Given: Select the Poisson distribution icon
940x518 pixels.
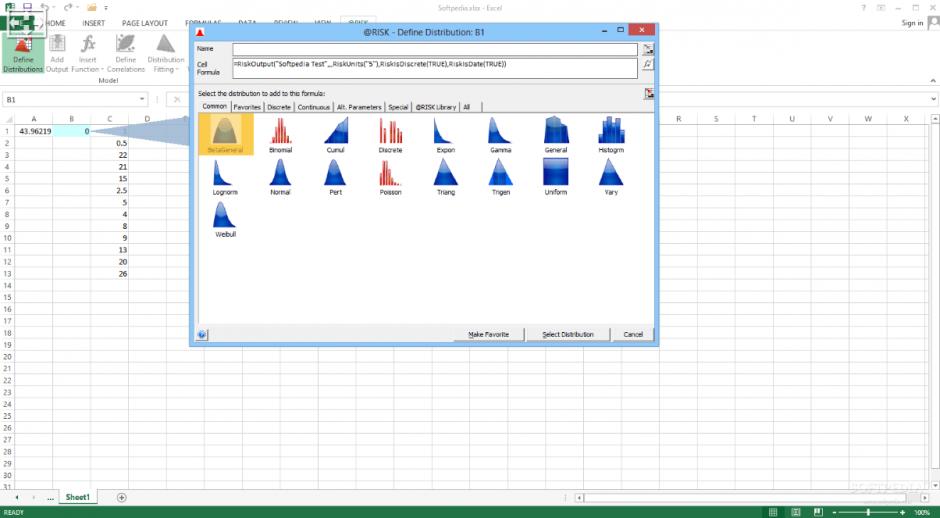Looking at the screenshot, I should click(390, 177).
